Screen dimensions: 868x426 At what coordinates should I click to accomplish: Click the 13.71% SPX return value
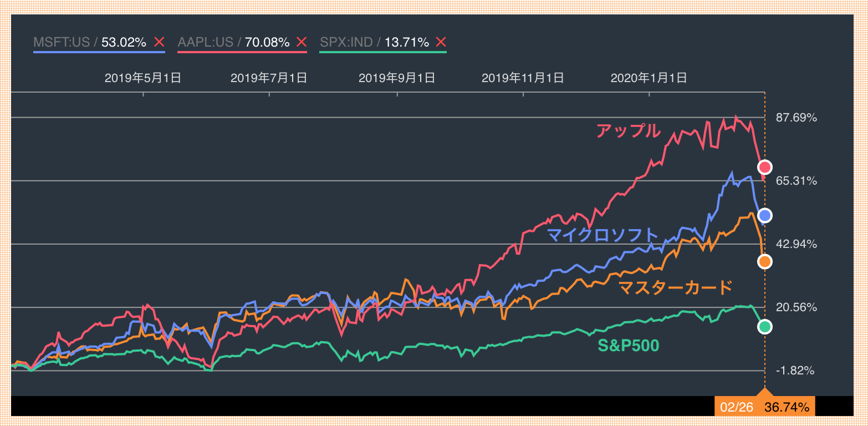coord(407,42)
